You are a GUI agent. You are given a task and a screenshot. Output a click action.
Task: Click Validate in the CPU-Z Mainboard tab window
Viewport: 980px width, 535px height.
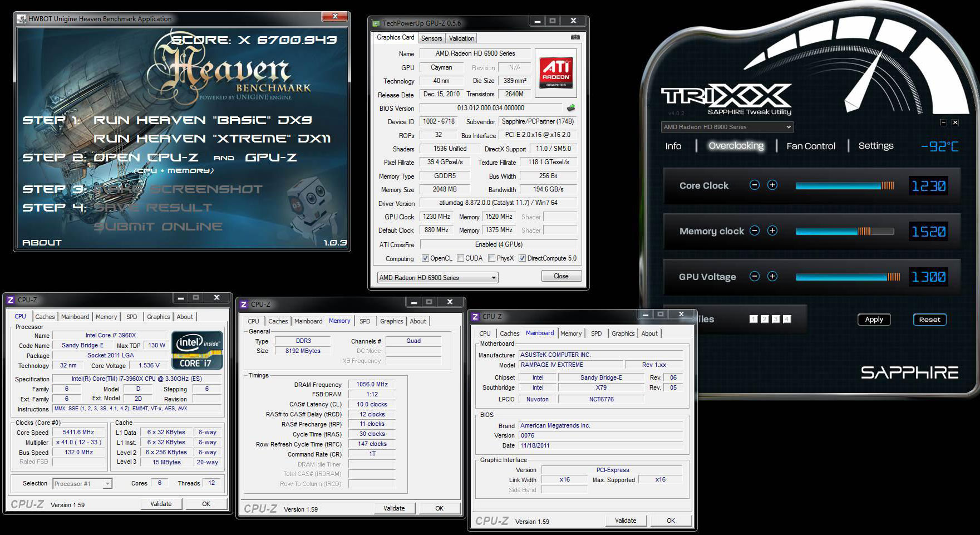pyautogui.click(x=626, y=521)
